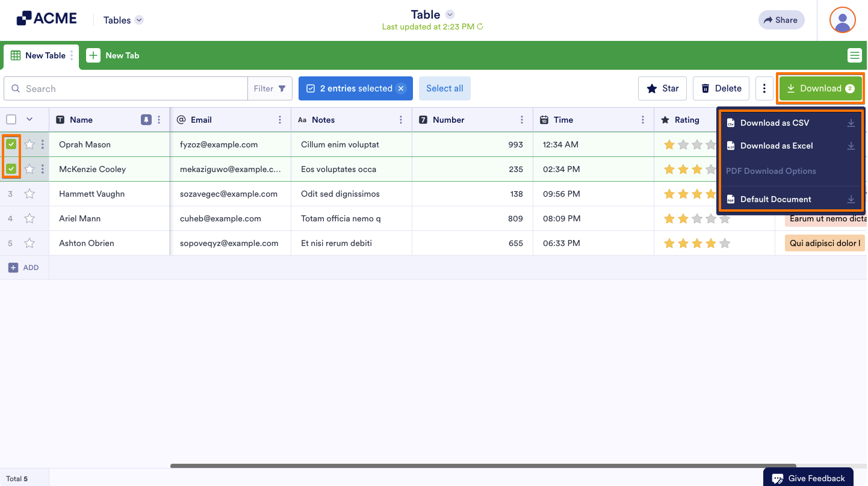Image resolution: width=868 pixels, height=486 pixels.
Task: Click the '2 entries selected' label
Action: pos(356,88)
